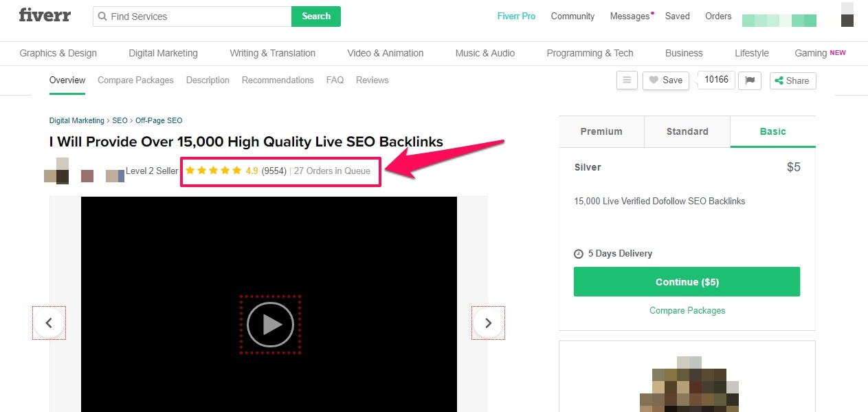
Task: Click the Fiverr logo
Action: [x=45, y=15]
